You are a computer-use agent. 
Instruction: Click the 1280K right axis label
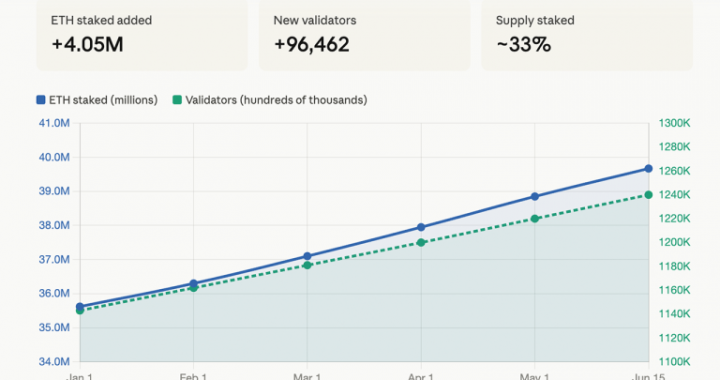(x=675, y=147)
